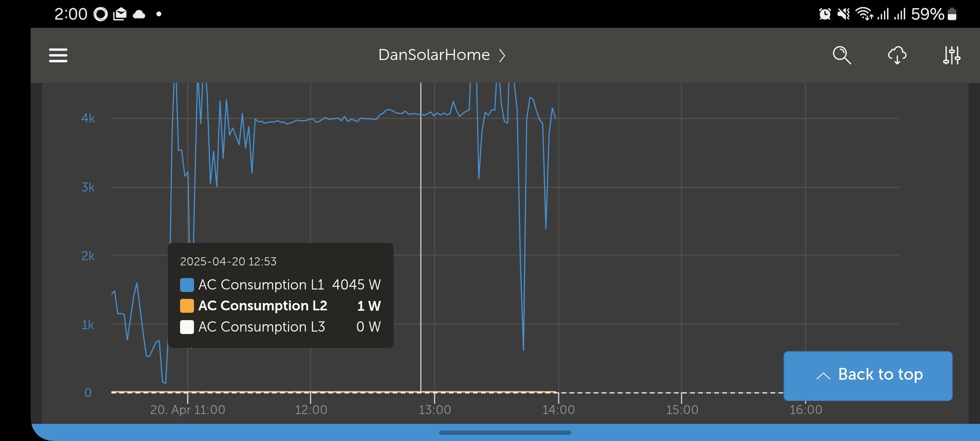Tap the battery status icon

click(x=952, y=14)
